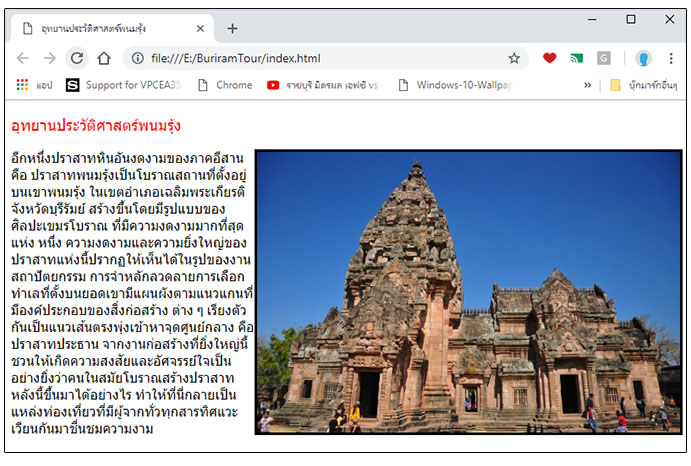Image resolution: width=691 pixels, height=466 pixels.
Task: Click the Phanom Rung temple photo
Action: point(468,292)
